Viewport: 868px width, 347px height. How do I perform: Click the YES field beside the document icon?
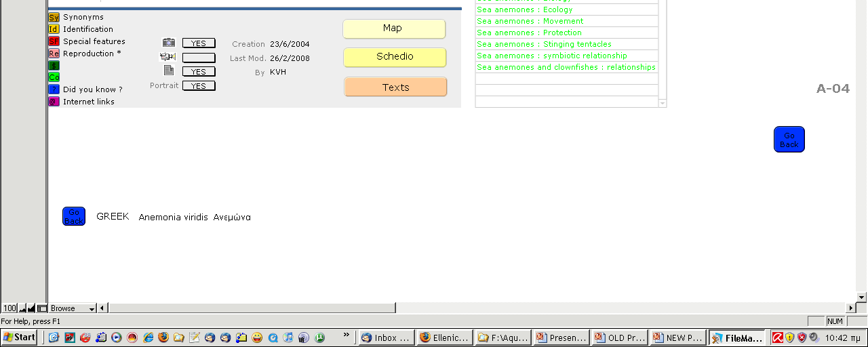click(x=199, y=72)
